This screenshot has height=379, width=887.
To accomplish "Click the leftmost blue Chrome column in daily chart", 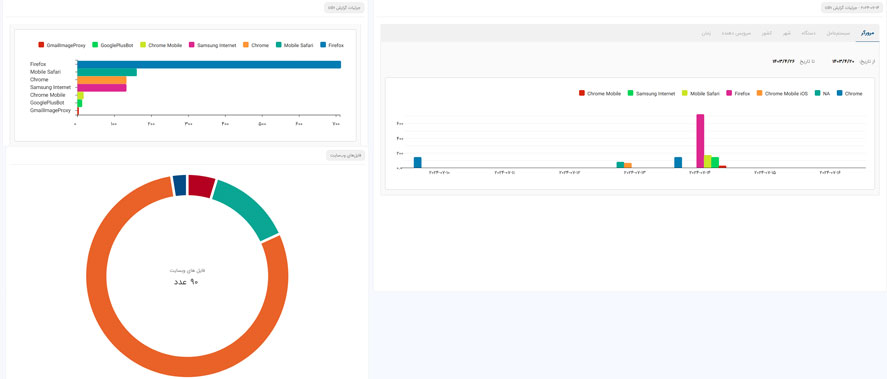I will tap(417, 162).
